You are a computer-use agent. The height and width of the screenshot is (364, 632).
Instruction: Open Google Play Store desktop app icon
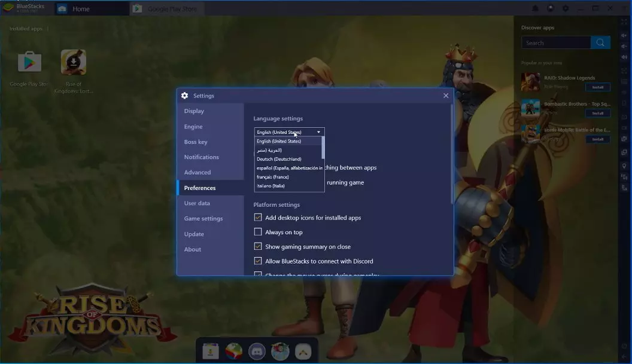click(29, 63)
